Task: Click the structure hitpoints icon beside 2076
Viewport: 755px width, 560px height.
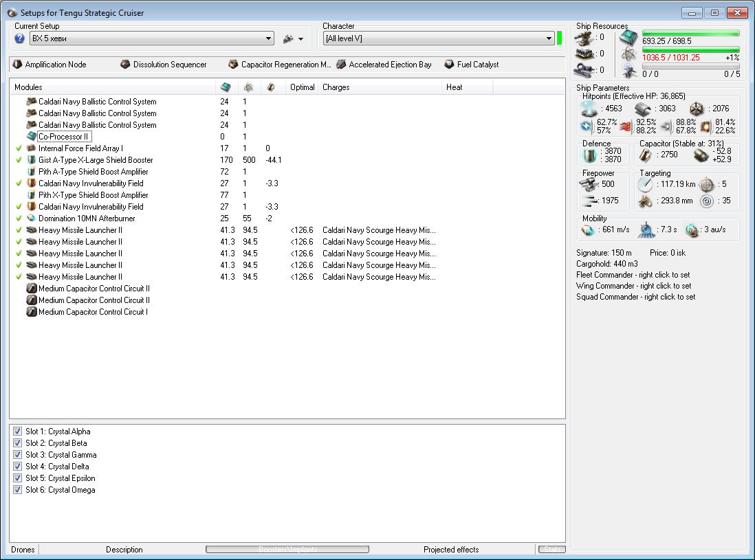Action: coord(697,109)
